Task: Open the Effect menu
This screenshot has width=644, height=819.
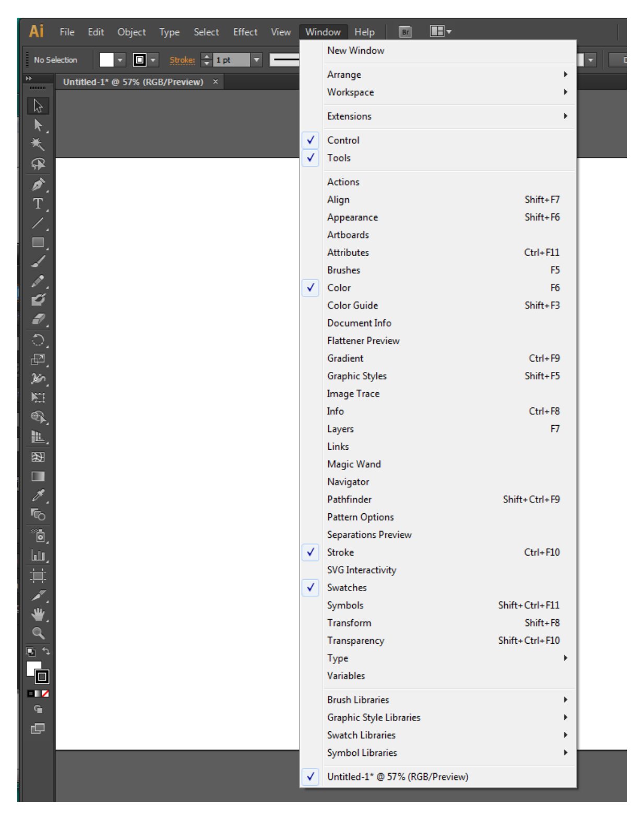Action: [245, 32]
